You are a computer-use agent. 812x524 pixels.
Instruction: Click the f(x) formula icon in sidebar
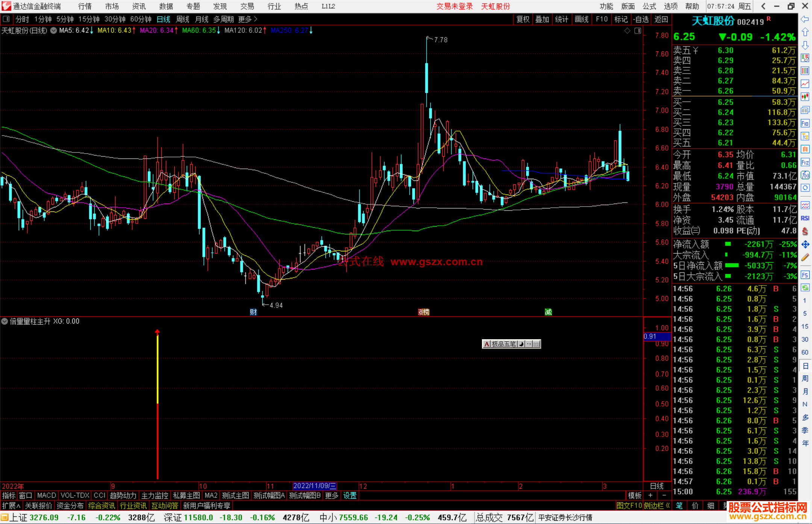coord(805,175)
